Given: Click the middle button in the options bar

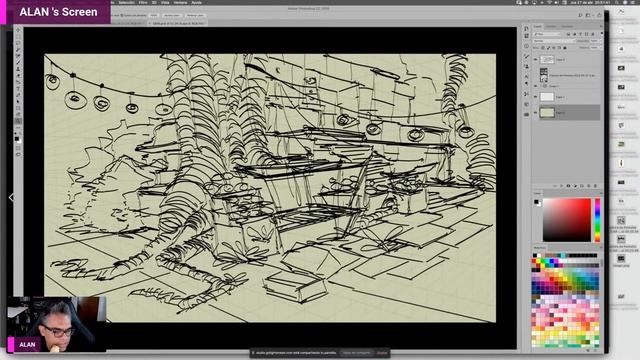Looking at the screenshot, I should [x=172, y=15].
